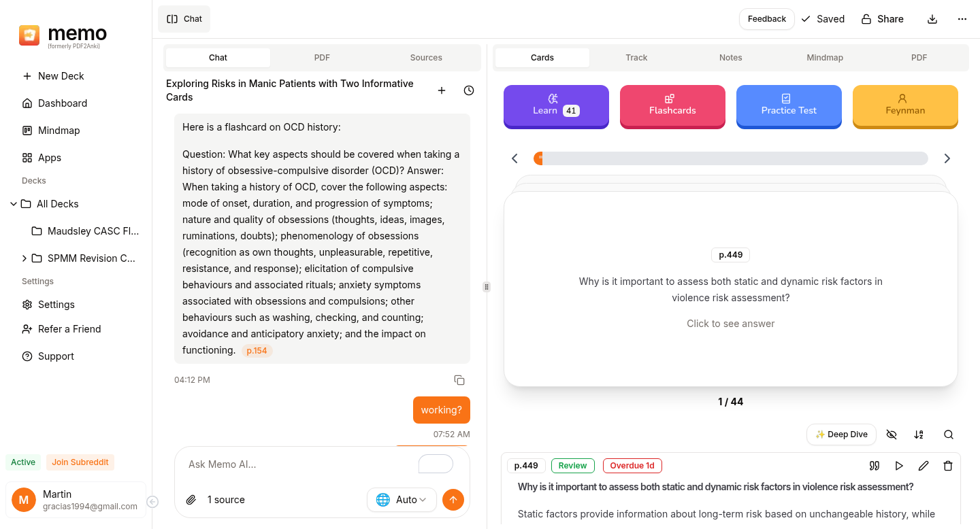
Task: Start new chat with plus icon
Action: point(442,90)
